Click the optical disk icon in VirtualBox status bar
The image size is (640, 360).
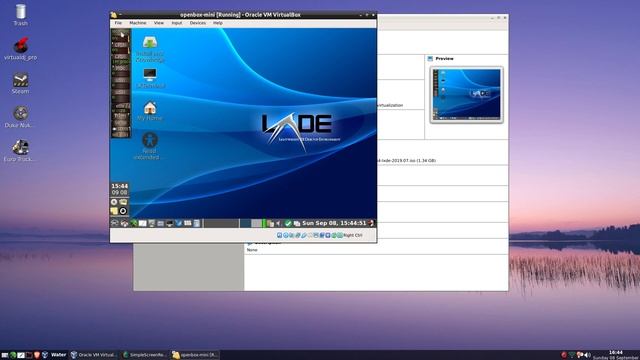[x=286, y=235]
